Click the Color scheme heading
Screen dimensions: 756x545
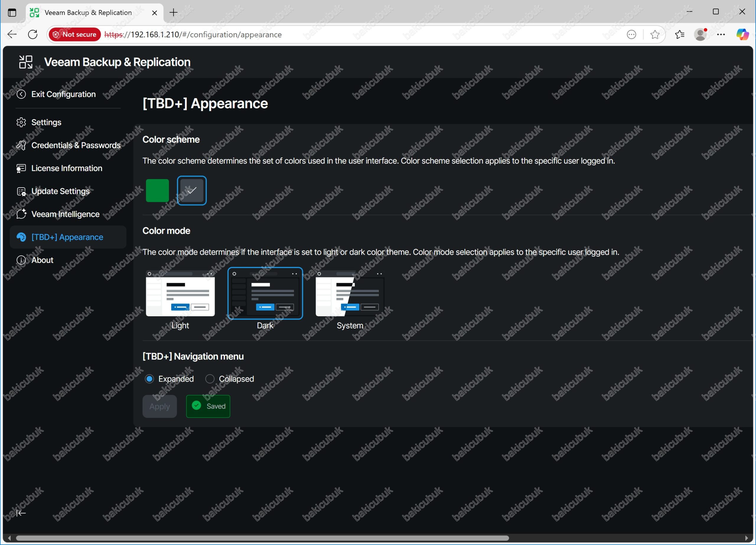[x=171, y=140]
